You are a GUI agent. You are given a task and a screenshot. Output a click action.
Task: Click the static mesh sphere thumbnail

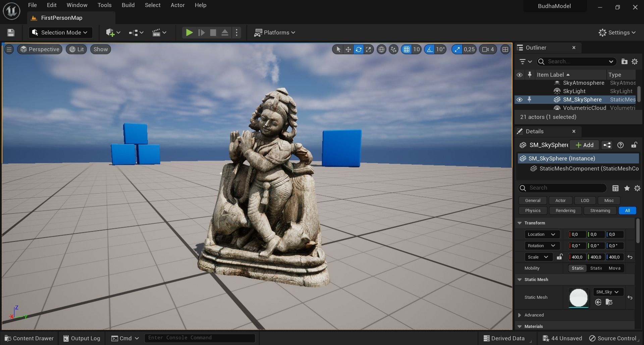(x=579, y=297)
